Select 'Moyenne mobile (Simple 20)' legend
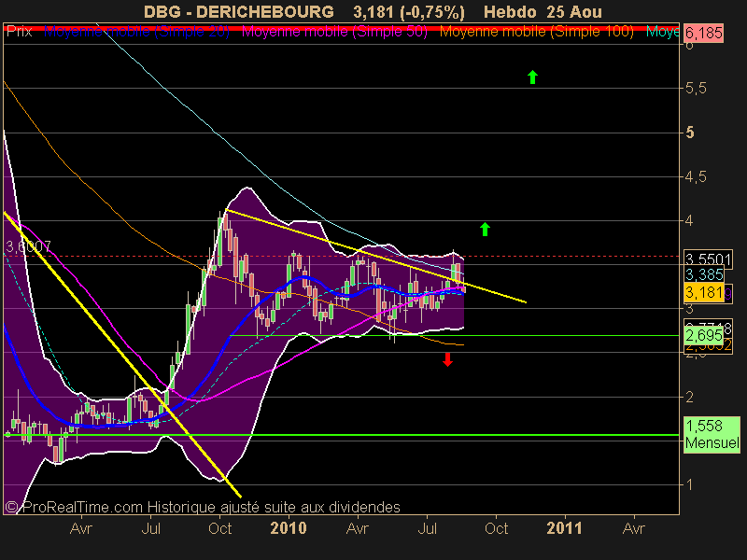The image size is (747, 560). click(x=136, y=32)
